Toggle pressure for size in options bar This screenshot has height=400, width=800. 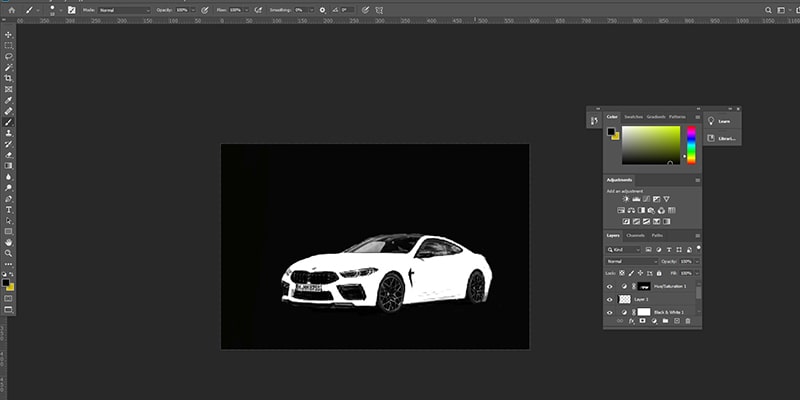tap(365, 10)
